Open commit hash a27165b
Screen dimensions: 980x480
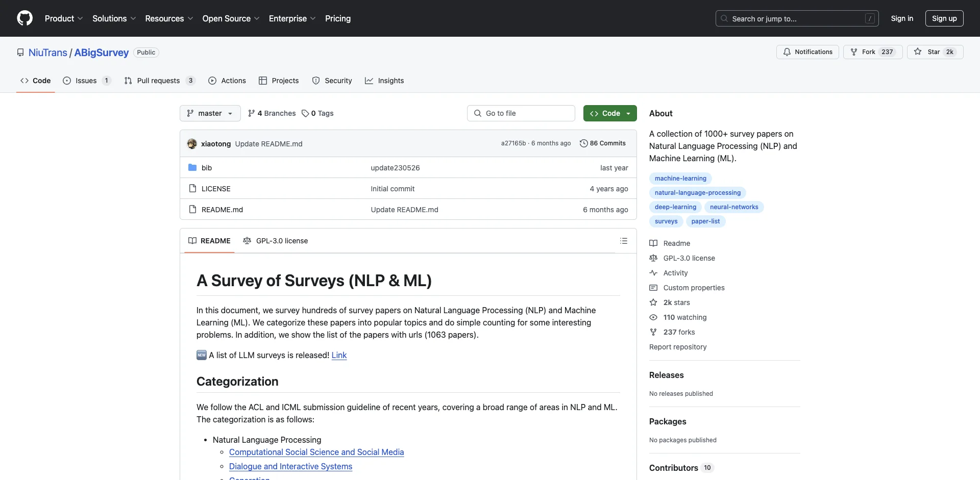[x=513, y=143]
